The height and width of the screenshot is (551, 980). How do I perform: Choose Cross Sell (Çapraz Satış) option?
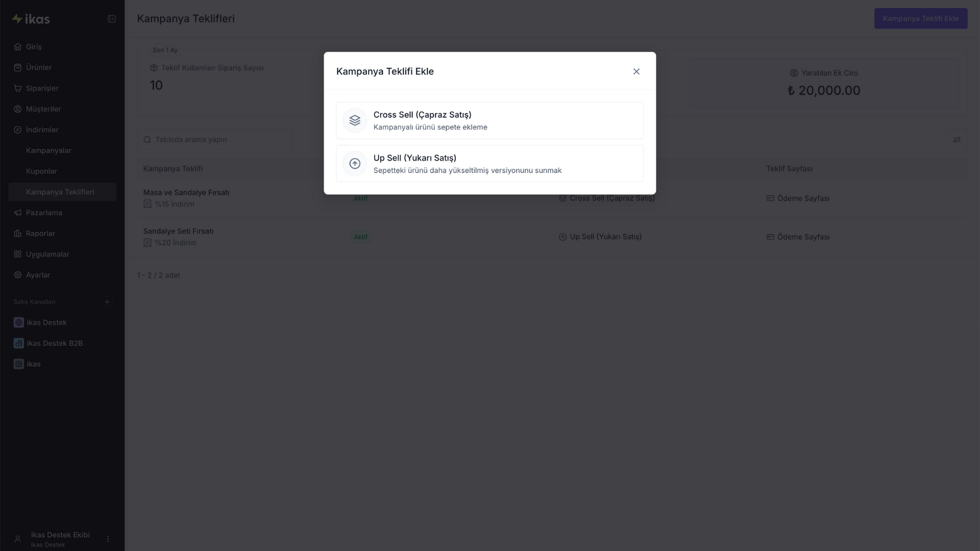[489, 120]
